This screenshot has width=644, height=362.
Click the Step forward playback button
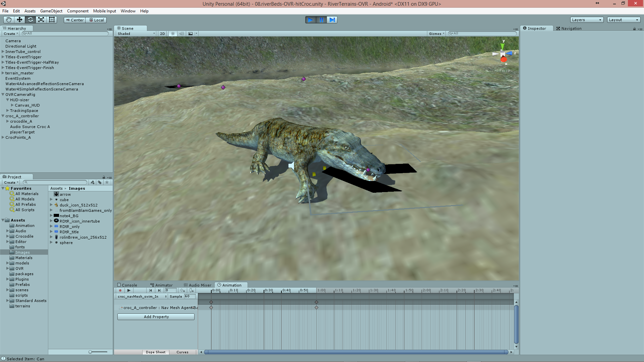tap(332, 20)
